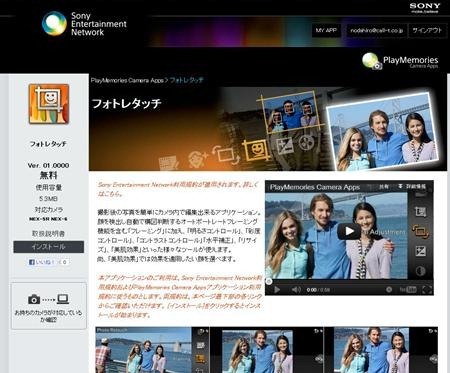
Task: Open the first Photo Retouch screenshot thumbnail
Action: coord(152,350)
